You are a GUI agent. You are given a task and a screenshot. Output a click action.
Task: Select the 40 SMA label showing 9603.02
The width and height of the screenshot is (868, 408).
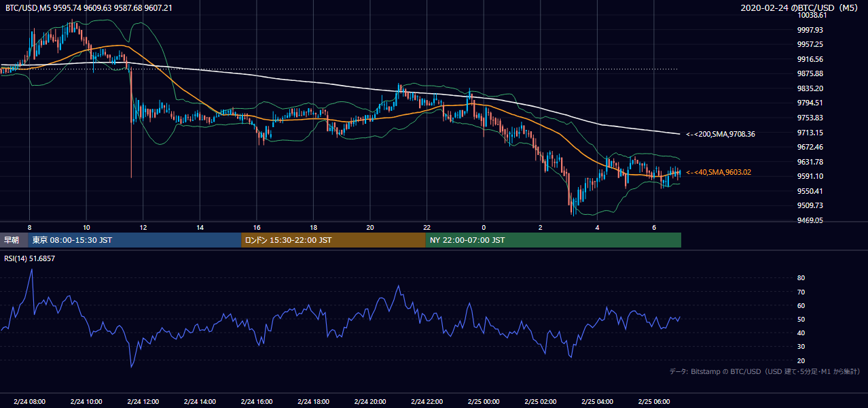(719, 173)
